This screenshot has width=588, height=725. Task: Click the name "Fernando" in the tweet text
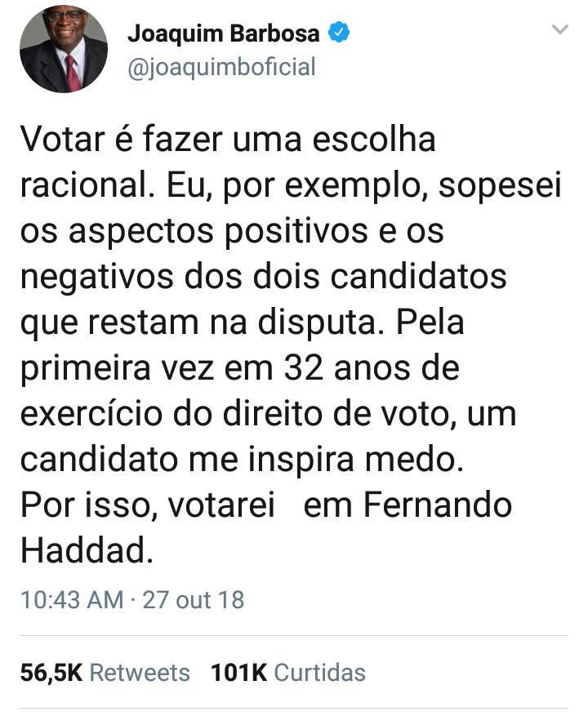(x=437, y=505)
